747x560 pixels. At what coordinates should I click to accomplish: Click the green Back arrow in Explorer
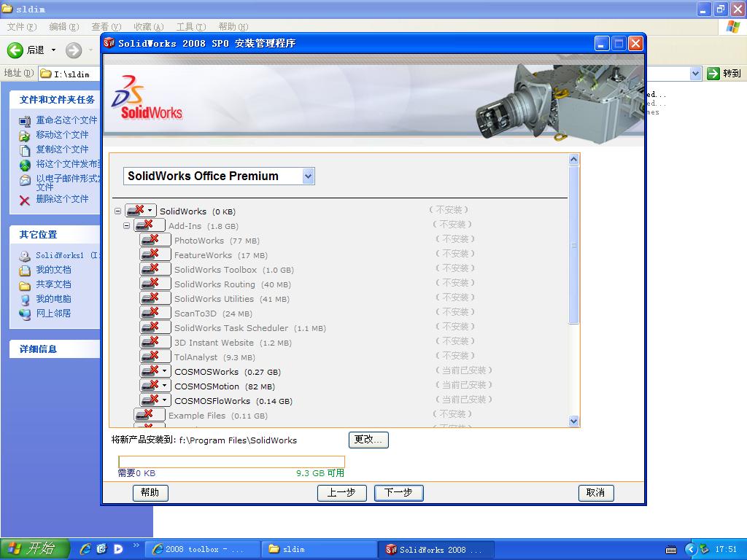point(15,50)
